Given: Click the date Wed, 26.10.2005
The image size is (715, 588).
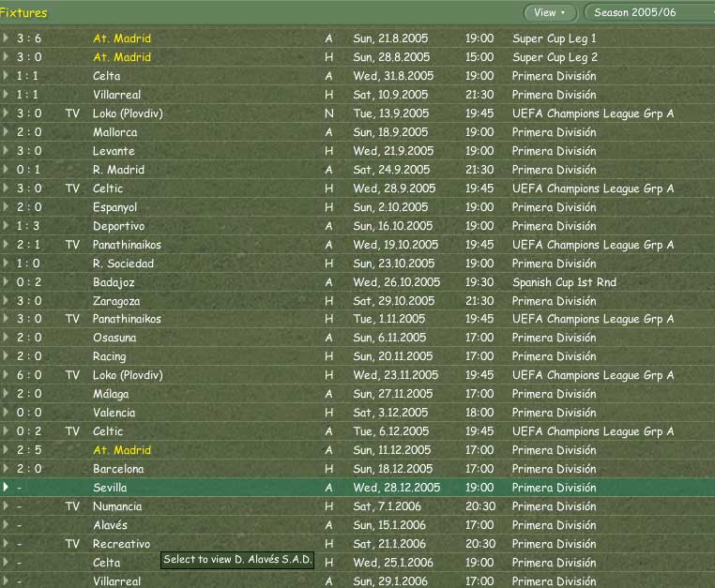Looking at the screenshot, I should (396, 282).
